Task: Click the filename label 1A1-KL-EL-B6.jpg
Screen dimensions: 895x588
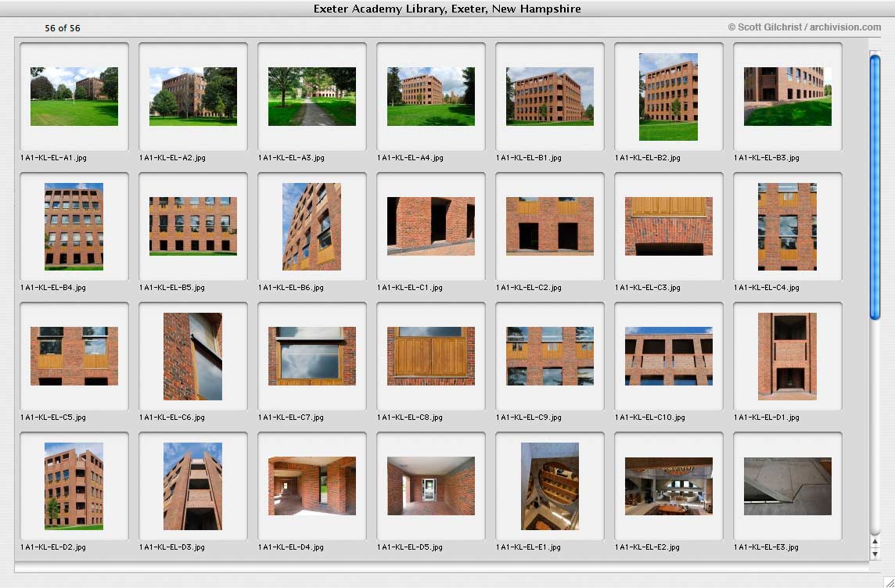Action: pos(290,288)
